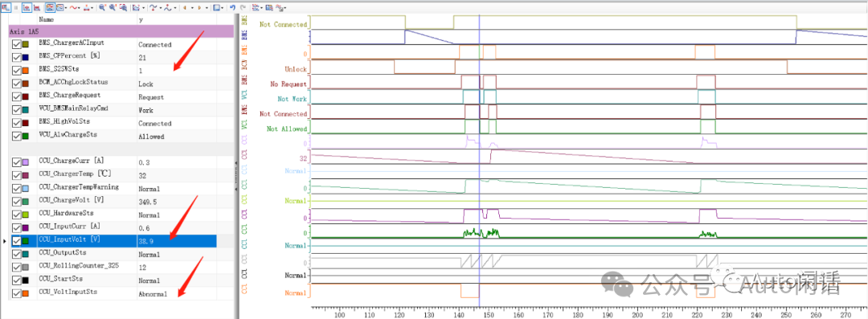
Task: Click the purple color swatch of CCU_InputCurr
Action: click(x=26, y=227)
